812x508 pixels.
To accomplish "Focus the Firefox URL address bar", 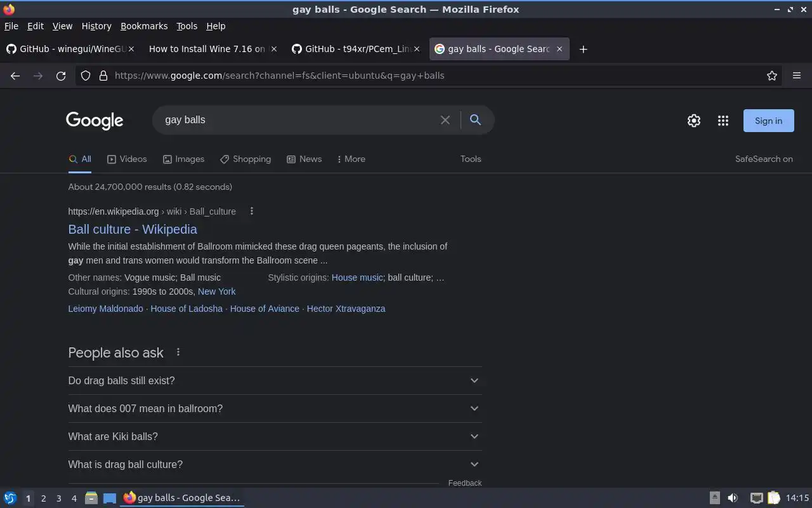I will coord(436,76).
